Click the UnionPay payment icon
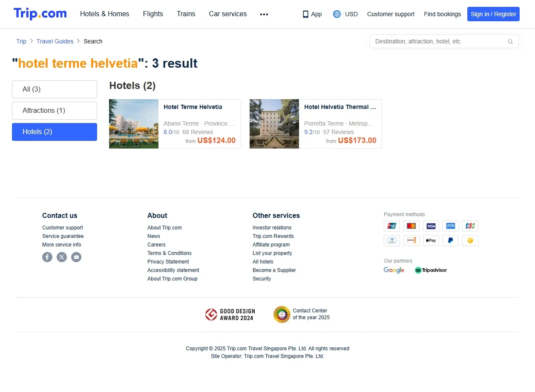The height and width of the screenshot is (392, 535). (392, 226)
